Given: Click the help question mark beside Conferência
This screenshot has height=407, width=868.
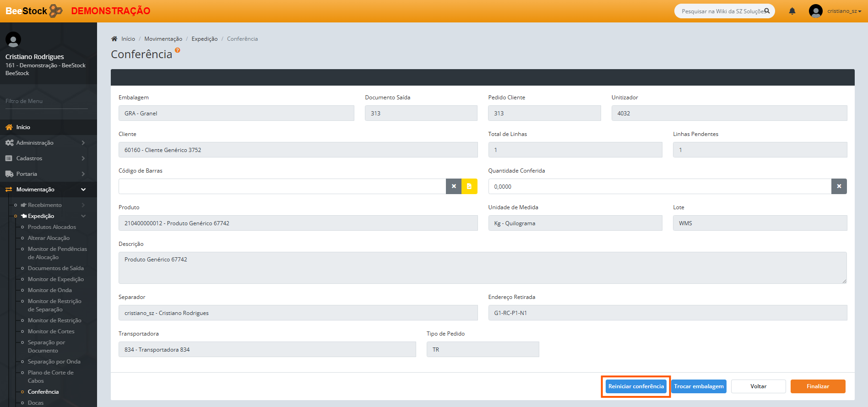Looking at the screenshot, I should [178, 50].
